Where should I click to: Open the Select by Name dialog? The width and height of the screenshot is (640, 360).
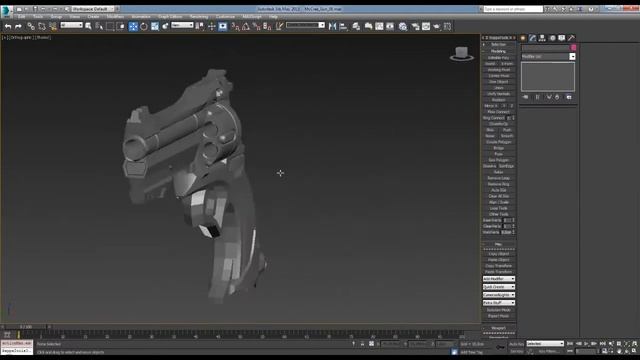pos(99,27)
